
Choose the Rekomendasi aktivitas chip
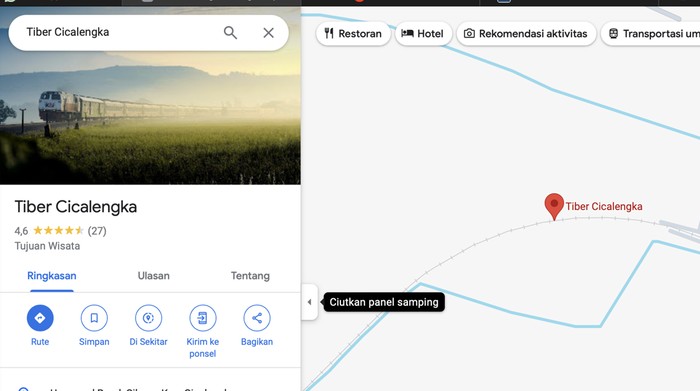[x=526, y=33]
